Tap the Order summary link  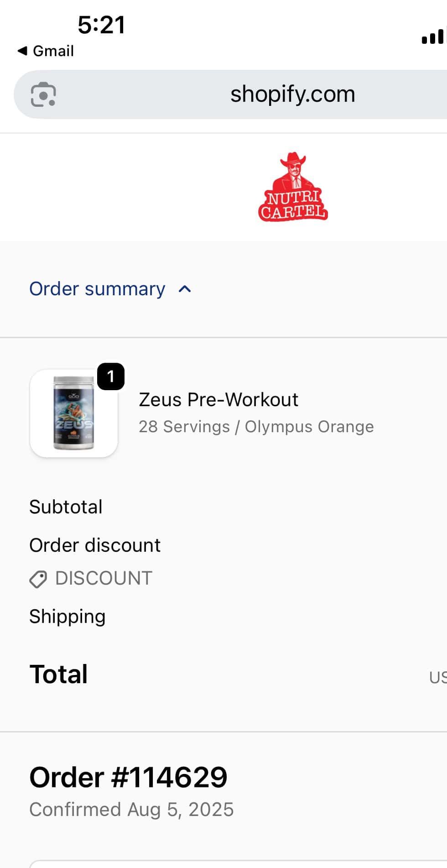tap(97, 289)
